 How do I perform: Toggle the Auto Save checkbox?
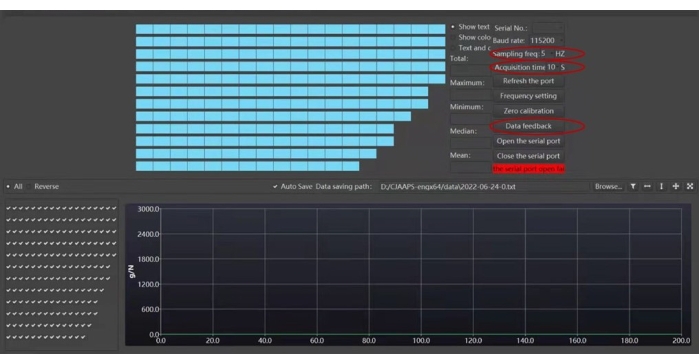(x=275, y=187)
